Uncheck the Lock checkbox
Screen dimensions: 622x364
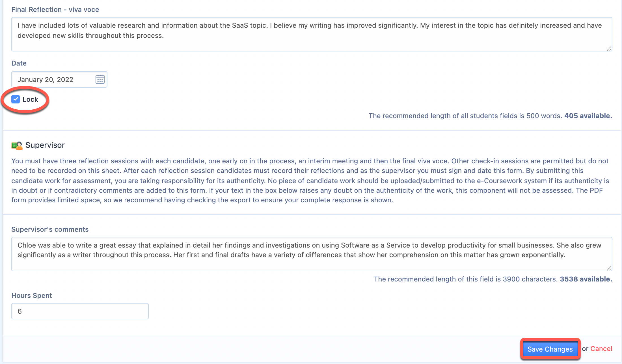point(16,99)
